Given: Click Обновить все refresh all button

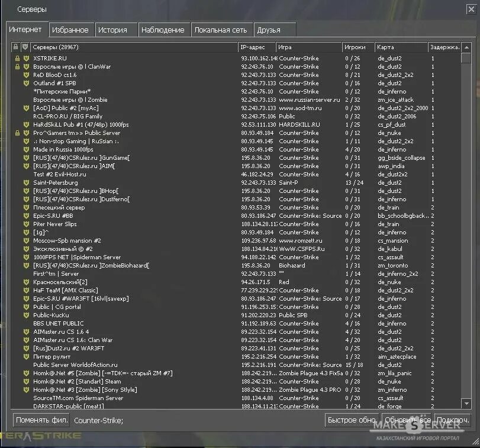Looking at the screenshot, I should [x=407, y=420].
